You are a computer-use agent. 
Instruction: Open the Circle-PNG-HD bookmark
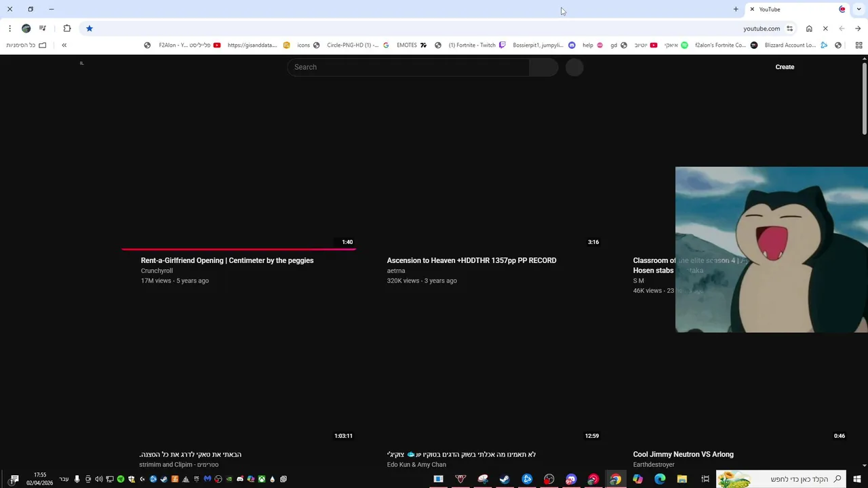tap(357, 45)
